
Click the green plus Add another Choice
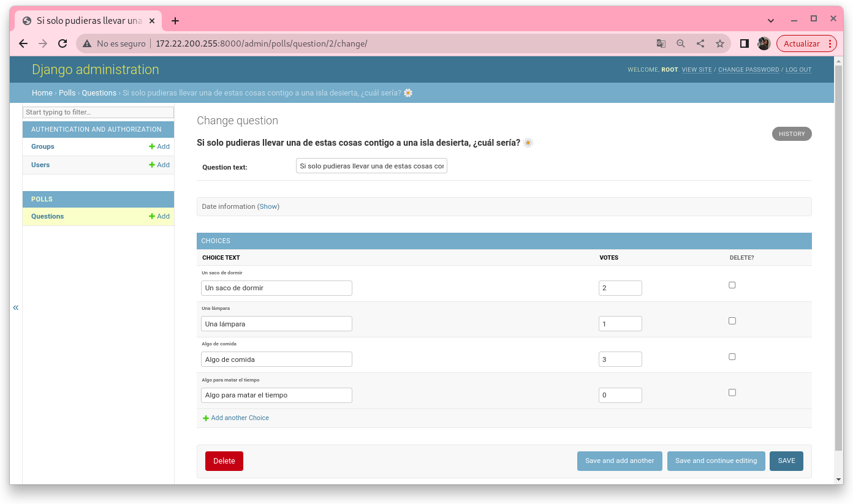click(206, 418)
